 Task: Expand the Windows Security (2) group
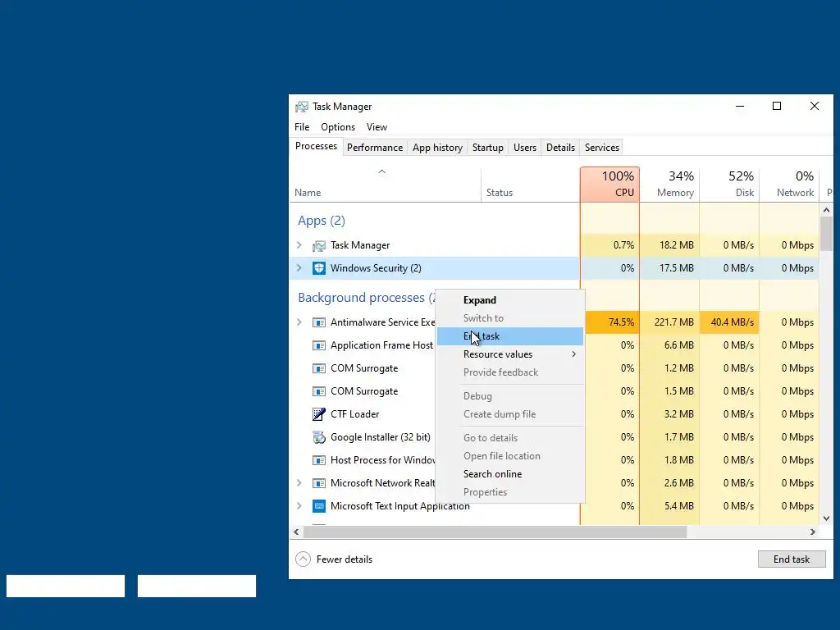[299, 268]
